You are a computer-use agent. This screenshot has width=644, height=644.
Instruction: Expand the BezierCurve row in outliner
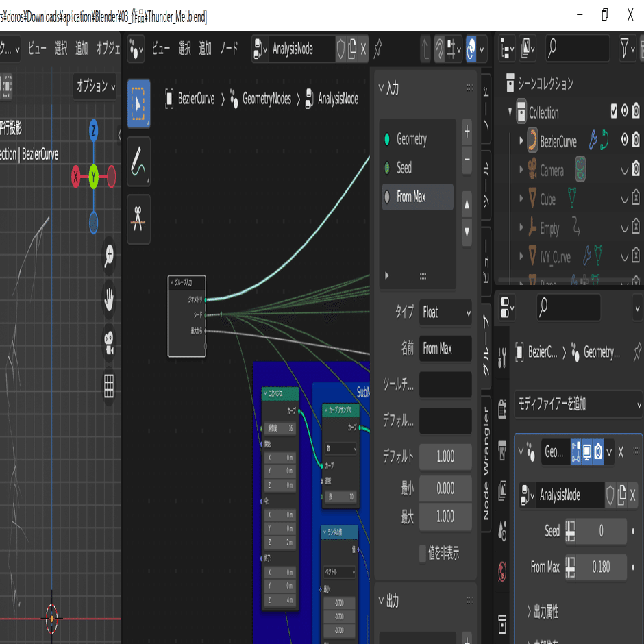[521, 140]
